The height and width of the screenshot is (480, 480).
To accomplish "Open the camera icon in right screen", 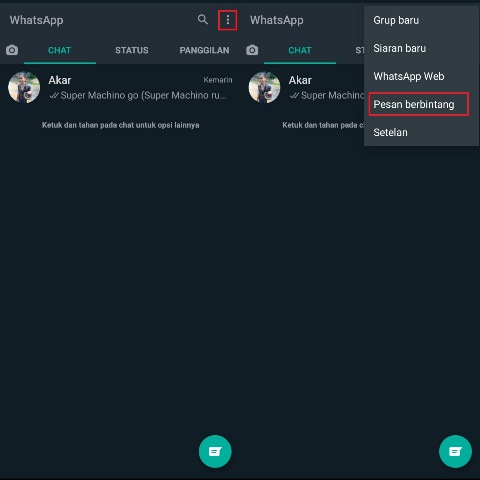I will [x=252, y=50].
